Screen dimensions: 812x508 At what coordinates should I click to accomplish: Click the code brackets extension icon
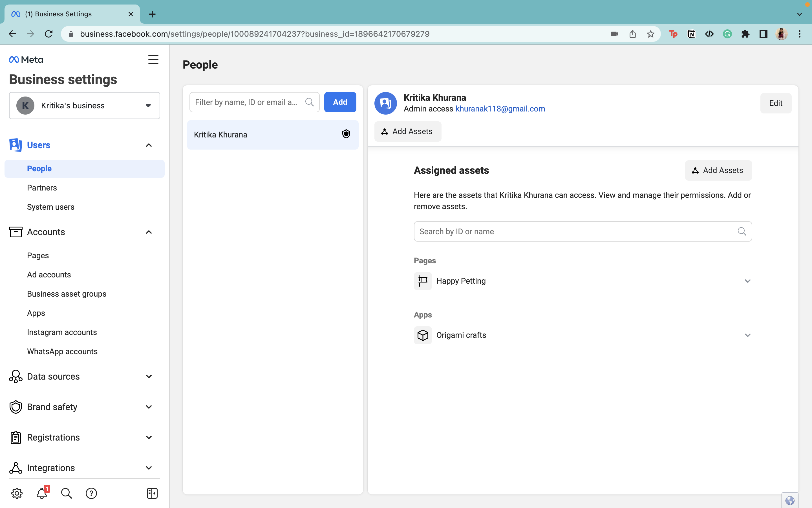[709, 34]
